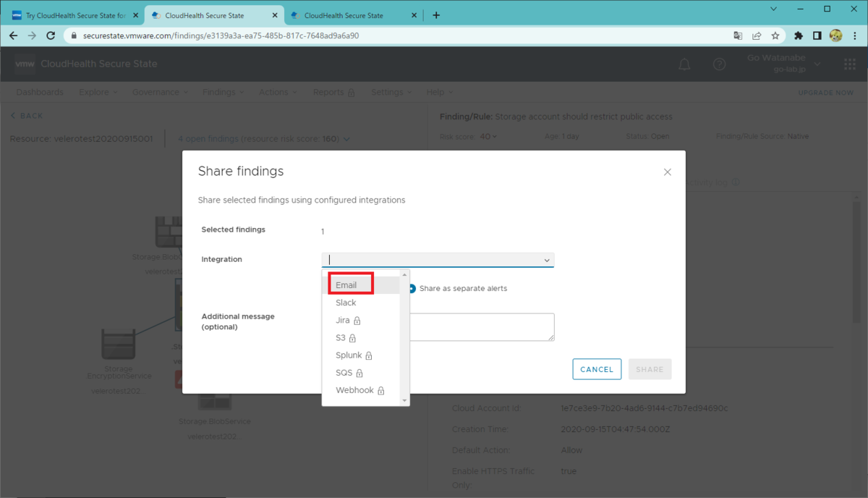Expand the Governance navigation menu
This screenshot has height=498, width=868.
[161, 92]
